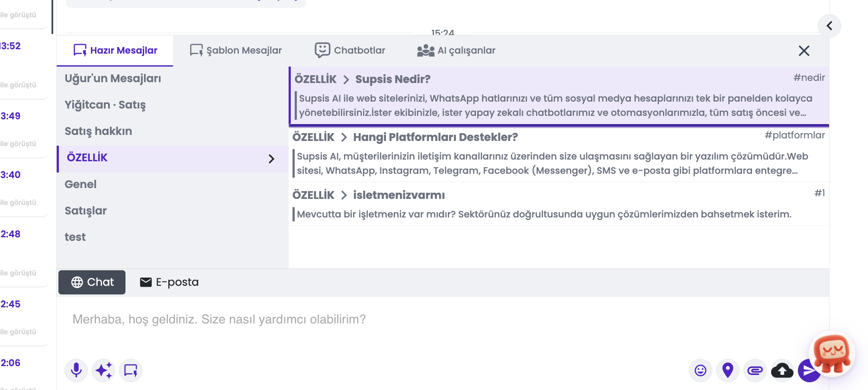
Task: Click the #nedir shortcut tag
Action: pos(809,78)
